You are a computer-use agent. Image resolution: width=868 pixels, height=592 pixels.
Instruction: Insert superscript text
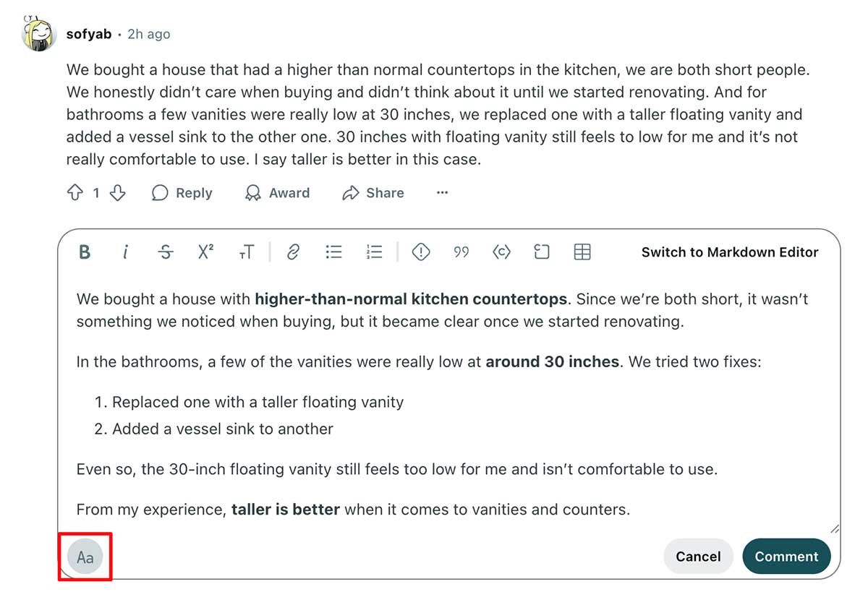coord(206,252)
